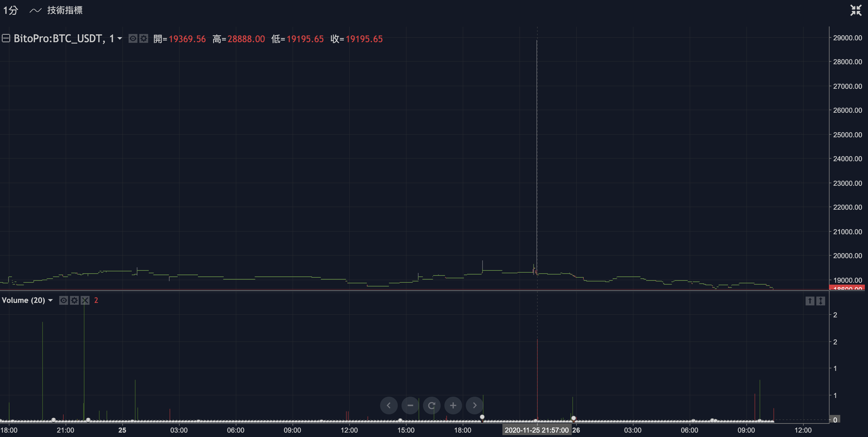Viewport: 868px width, 437px height.
Task: Reset the chart view with the refresh button
Action: coord(432,405)
